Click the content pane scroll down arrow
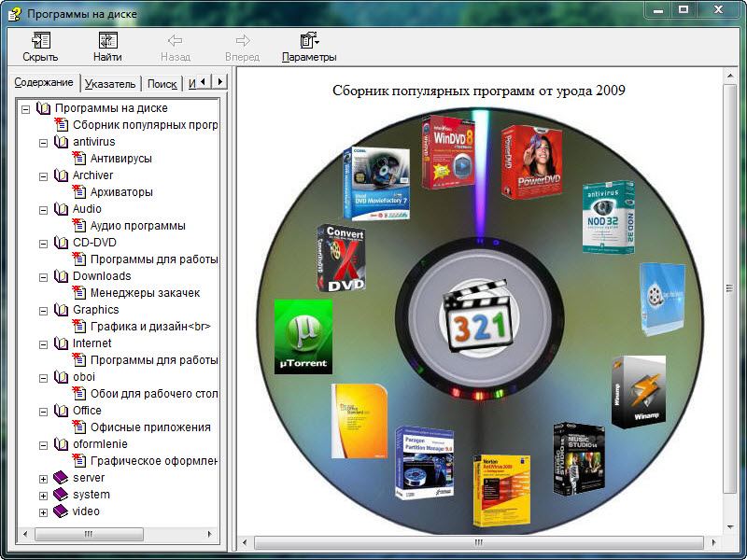This screenshot has height=560, width=747. coord(730,527)
